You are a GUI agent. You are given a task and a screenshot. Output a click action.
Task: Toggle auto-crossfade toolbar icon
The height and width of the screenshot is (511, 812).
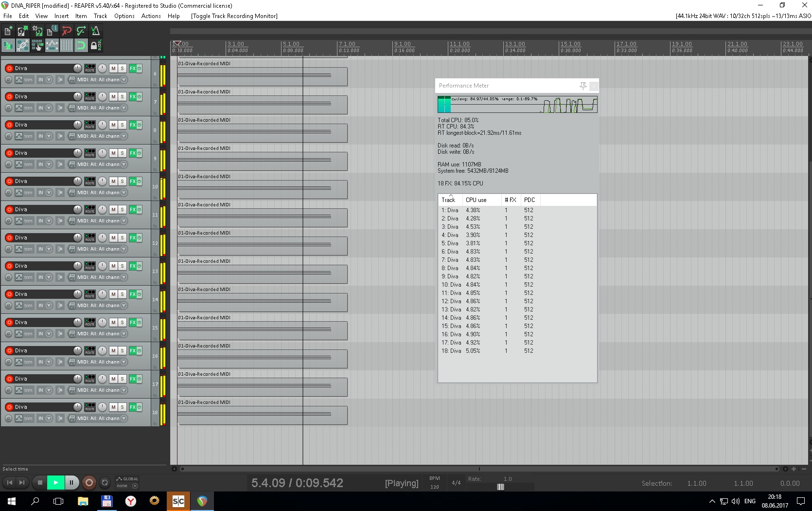pos(8,46)
